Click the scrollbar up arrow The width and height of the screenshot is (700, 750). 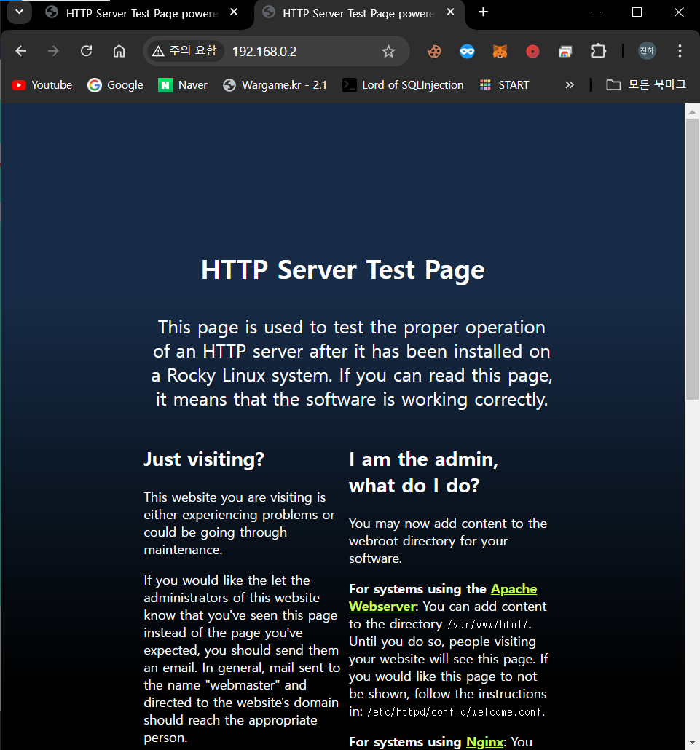[692, 111]
